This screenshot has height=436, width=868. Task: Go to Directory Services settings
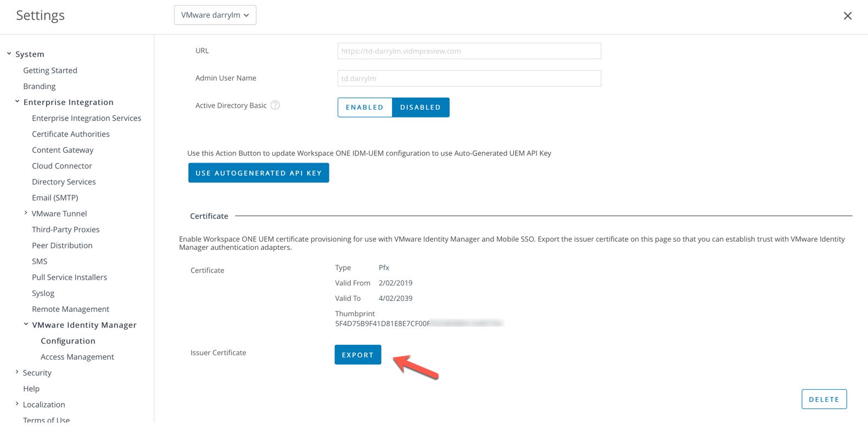[x=64, y=182]
